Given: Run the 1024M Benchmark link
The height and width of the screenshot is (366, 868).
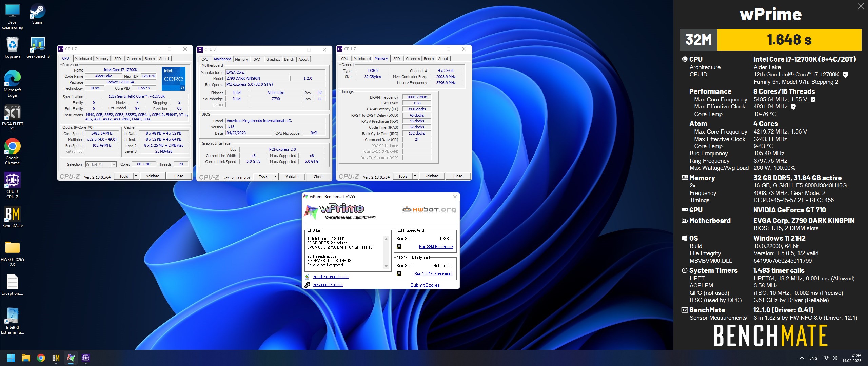Looking at the screenshot, I should coord(433,274).
